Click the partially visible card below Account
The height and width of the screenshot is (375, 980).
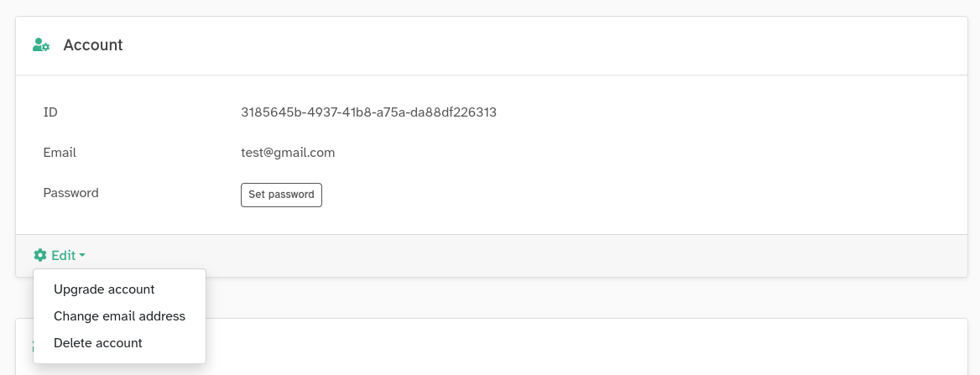[x=587, y=348]
